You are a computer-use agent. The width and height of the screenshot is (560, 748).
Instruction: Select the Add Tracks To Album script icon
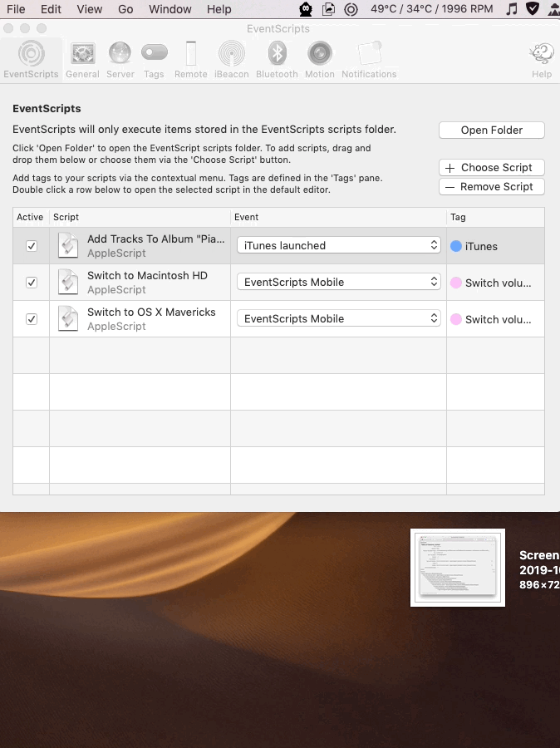[68, 245]
